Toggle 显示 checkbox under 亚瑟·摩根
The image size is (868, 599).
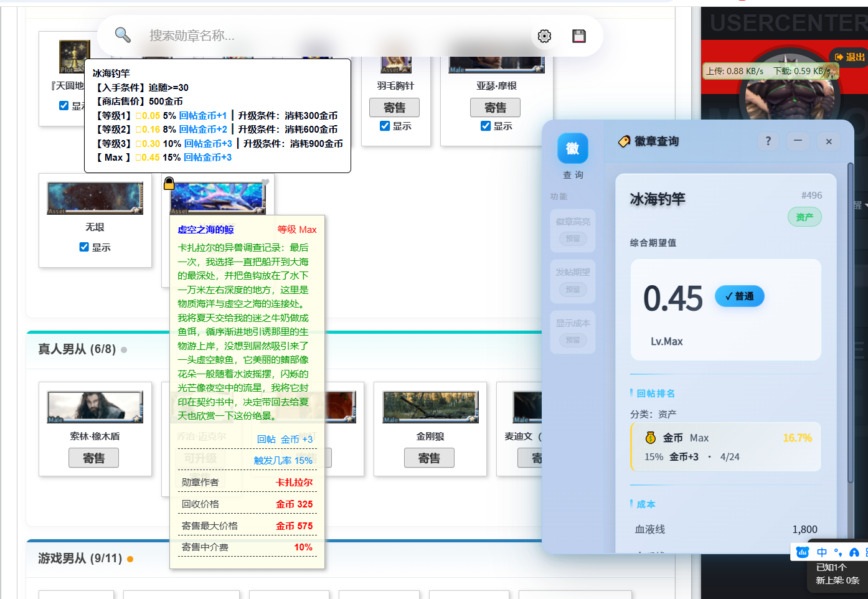[486, 126]
